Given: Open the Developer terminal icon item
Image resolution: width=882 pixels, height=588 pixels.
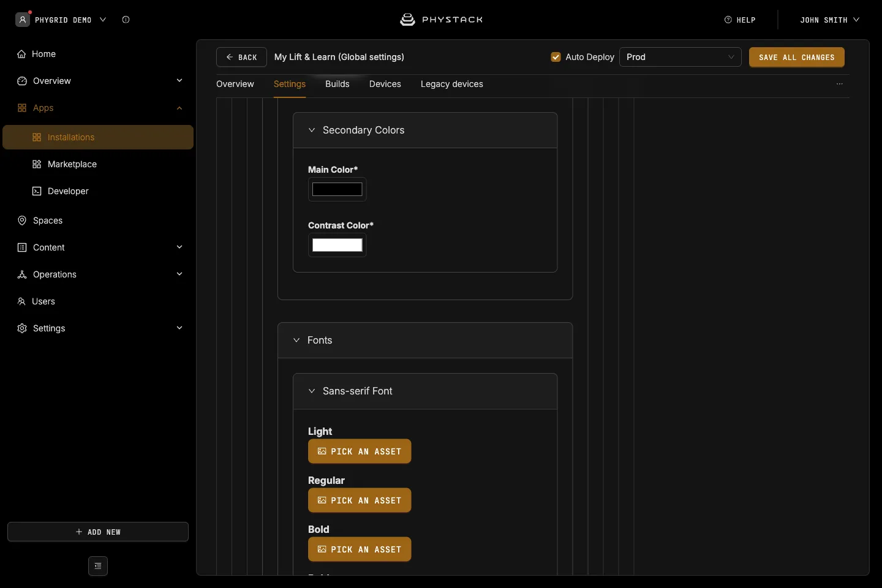Looking at the screenshot, I should (x=37, y=191).
